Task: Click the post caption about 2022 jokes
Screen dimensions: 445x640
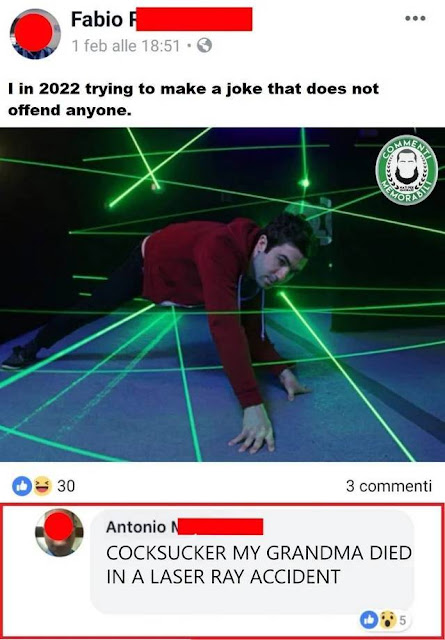Action: pyautogui.click(x=194, y=99)
